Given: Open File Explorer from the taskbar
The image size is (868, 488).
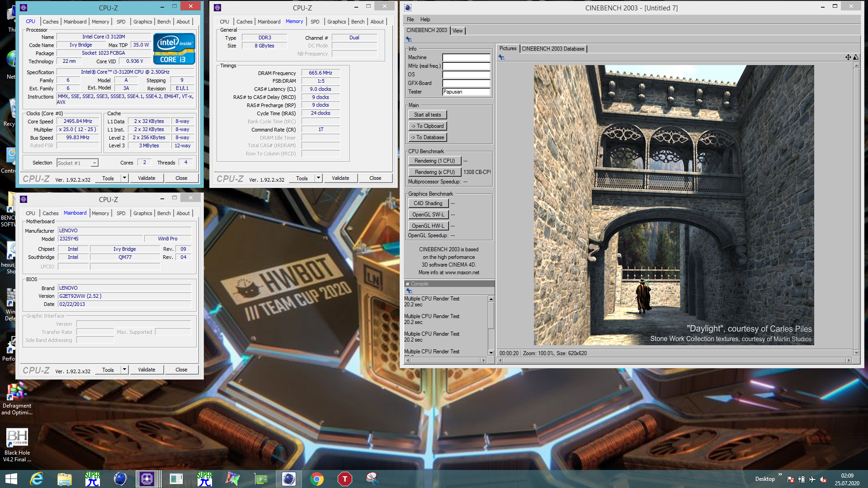Looking at the screenshot, I should coord(64,479).
